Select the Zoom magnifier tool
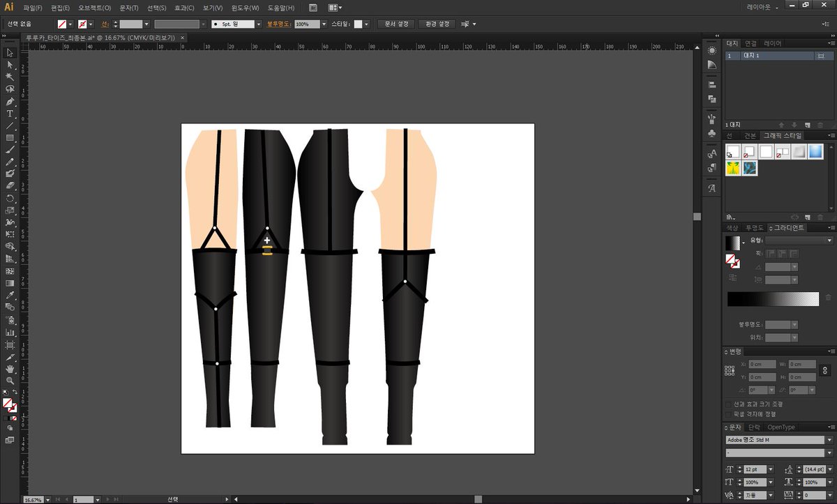The width and height of the screenshot is (837, 504). [10, 381]
